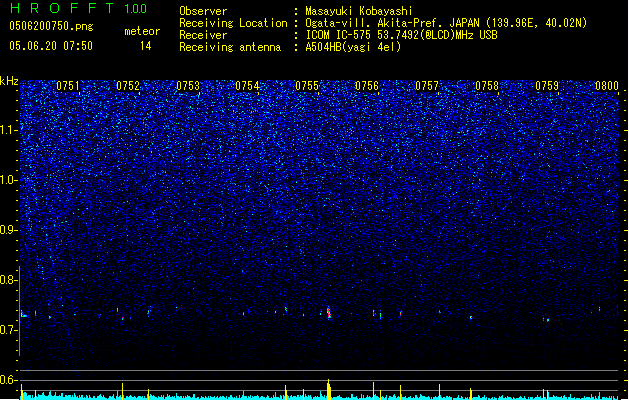Click the 0.9 kHz axis tick label
The height and width of the screenshot is (400, 629).
[8, 230]
